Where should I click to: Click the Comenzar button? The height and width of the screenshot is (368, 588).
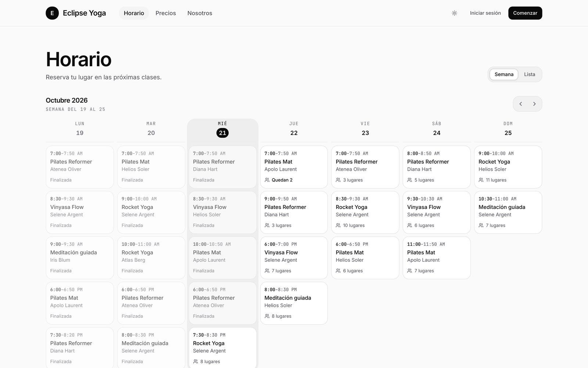[525, 13]
